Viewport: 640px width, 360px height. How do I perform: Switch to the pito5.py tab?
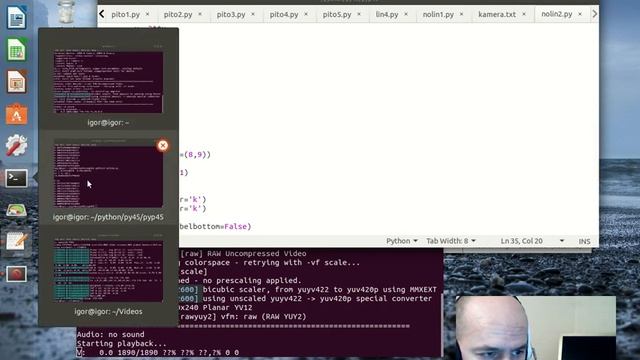(x=337, y=14)
